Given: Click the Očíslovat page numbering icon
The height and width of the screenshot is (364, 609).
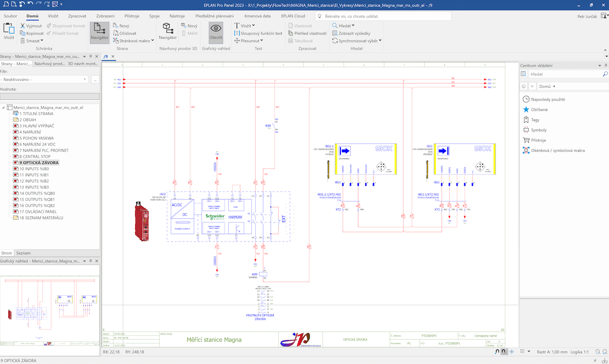Looking at the screenshot, I should tap(116, 33).
